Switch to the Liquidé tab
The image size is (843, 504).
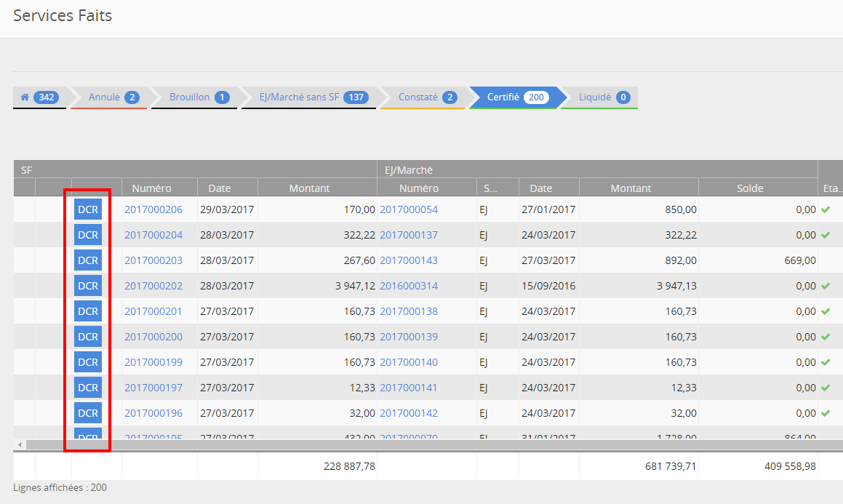click(x=603, y=97)
